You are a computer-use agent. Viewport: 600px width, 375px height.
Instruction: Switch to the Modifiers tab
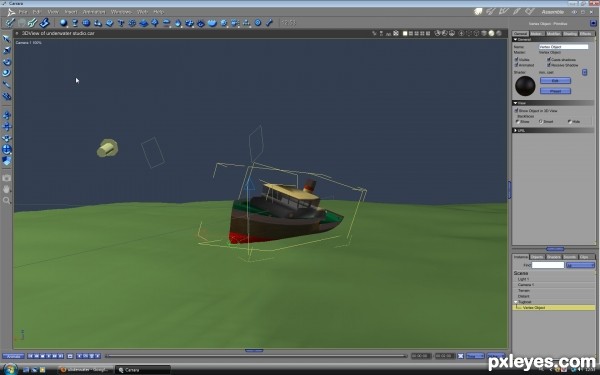pos(553,34)
